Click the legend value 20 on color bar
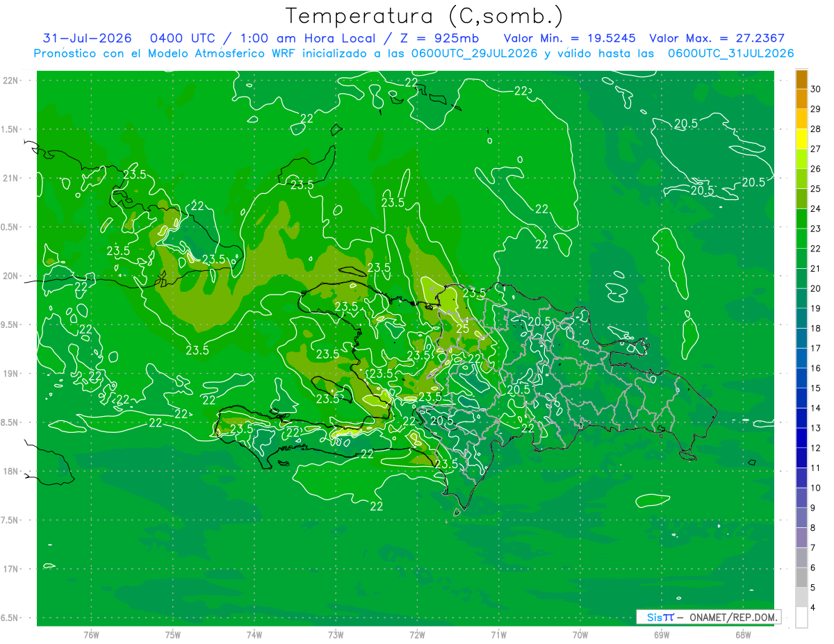The width and height of the screenshot is (834, 644). point(815,288)
